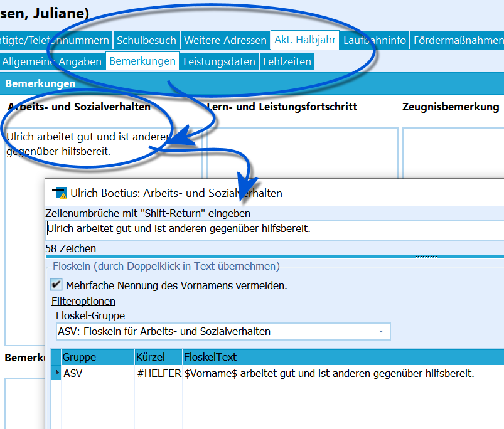Viewport: 504px width, 429px height.
Task: Open the Fehlzeiten sub-tab
Action: [287, 61]
